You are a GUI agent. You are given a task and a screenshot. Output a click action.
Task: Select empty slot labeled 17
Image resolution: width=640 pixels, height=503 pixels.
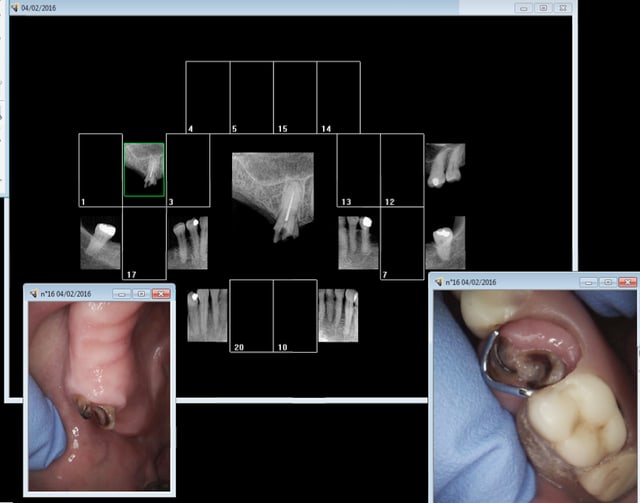[x=144, y=243]
